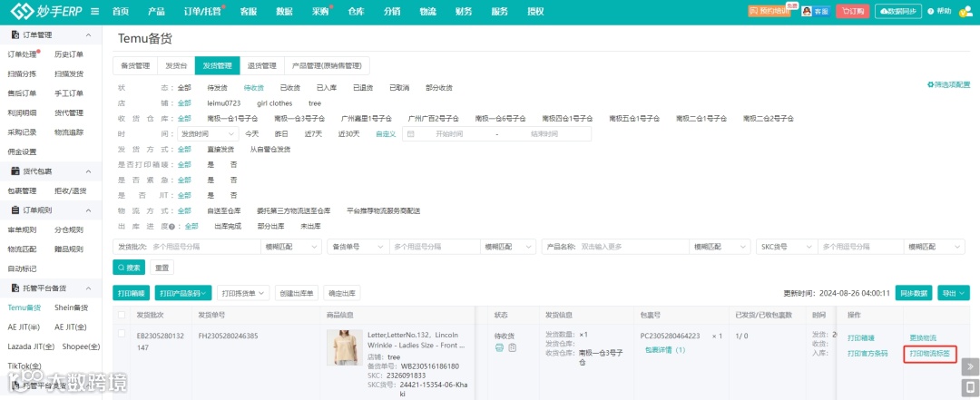
Task: Click the printer icon under 待收货 status
Action: point(499,348)
